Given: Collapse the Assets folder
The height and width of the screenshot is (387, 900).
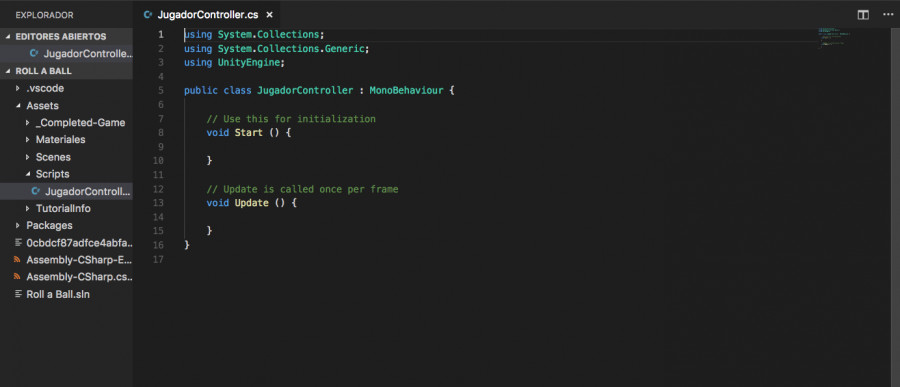Looking at the screenshot, I should 18,106.
